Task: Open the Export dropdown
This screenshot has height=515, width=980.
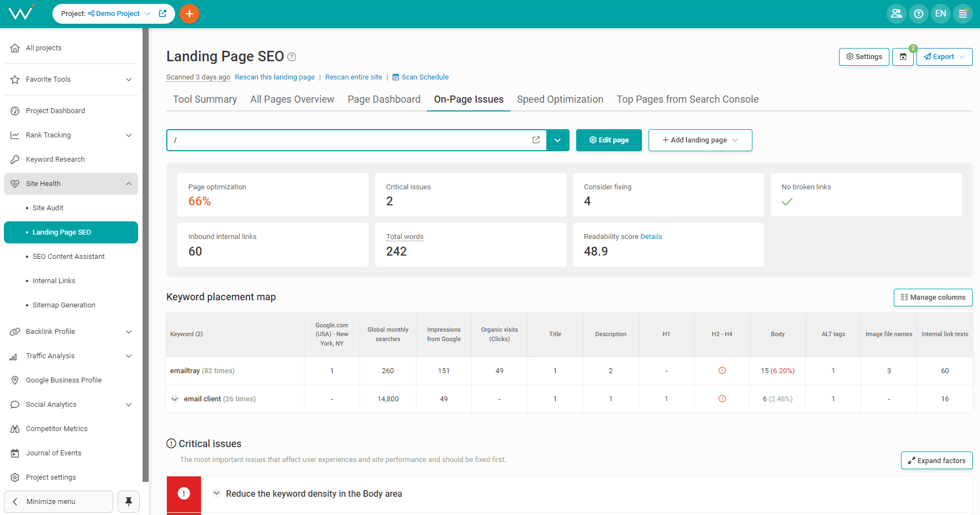Action: click(945, 57)
